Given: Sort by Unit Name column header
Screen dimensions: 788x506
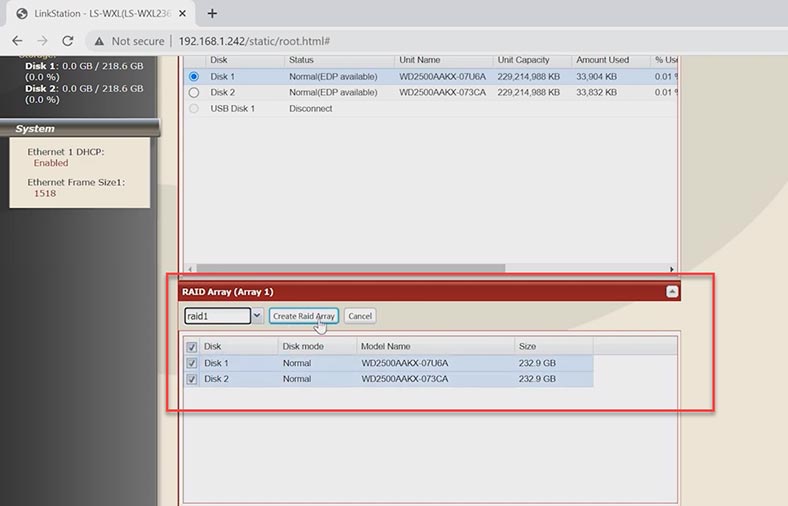Looking at the screenshot, I should (x=444, y=60).
